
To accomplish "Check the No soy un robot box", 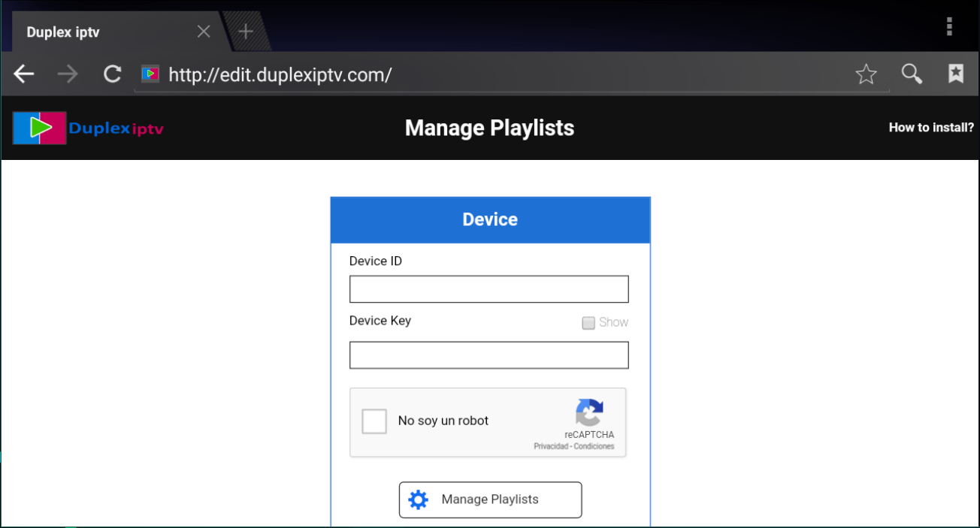I will [374, 421].
